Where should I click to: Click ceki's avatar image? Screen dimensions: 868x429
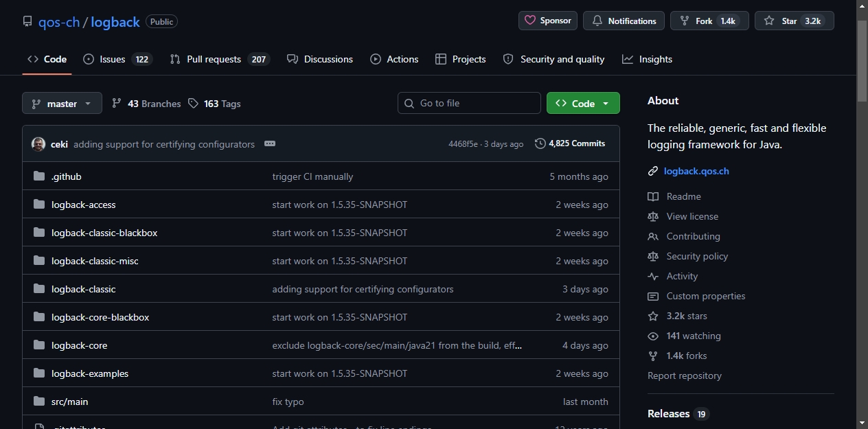pos(38,144)
